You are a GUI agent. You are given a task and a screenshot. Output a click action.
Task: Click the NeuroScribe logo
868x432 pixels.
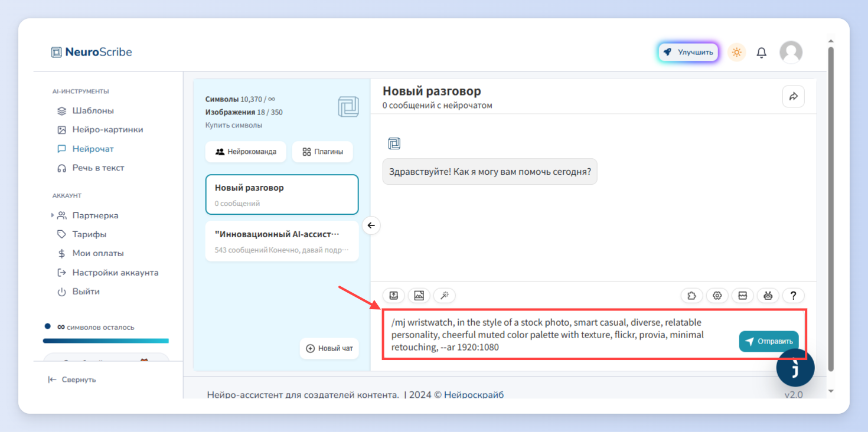92,52
